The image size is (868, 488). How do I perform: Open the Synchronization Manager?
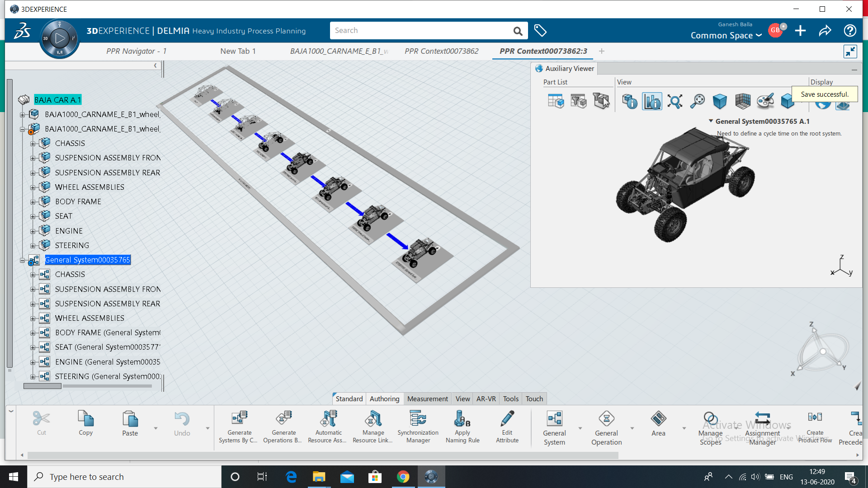click(x=418, y=427)
